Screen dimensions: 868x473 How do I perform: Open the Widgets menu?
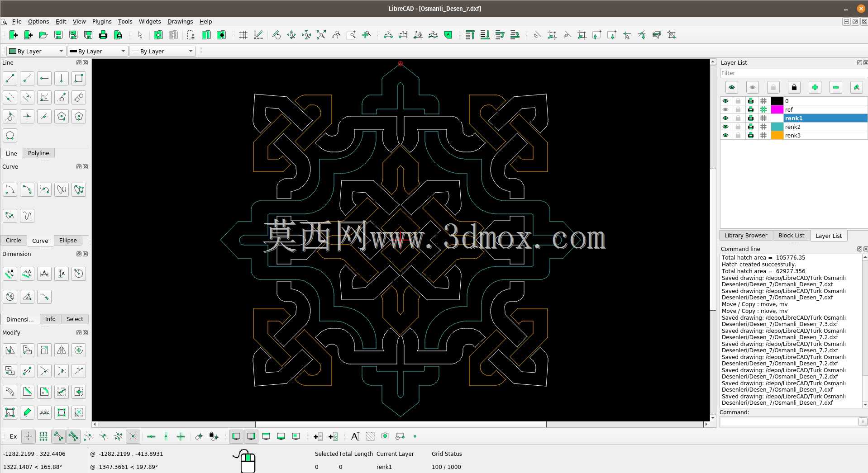click(150, 21)
